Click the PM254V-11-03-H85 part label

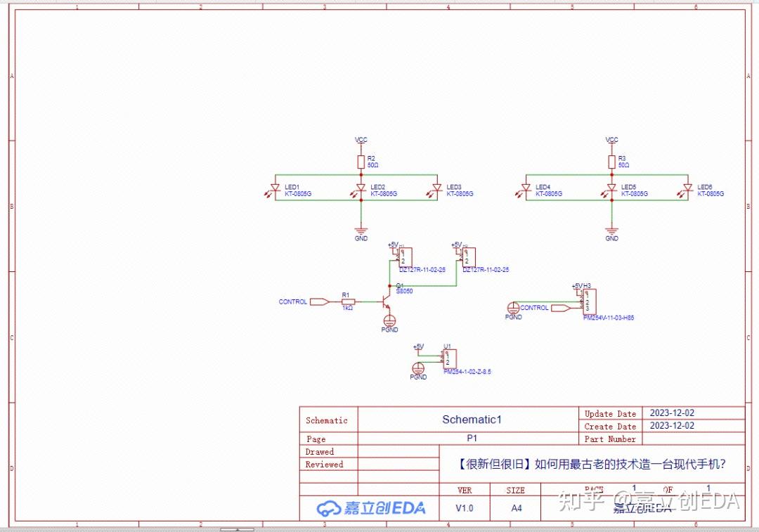coord(609,318)
